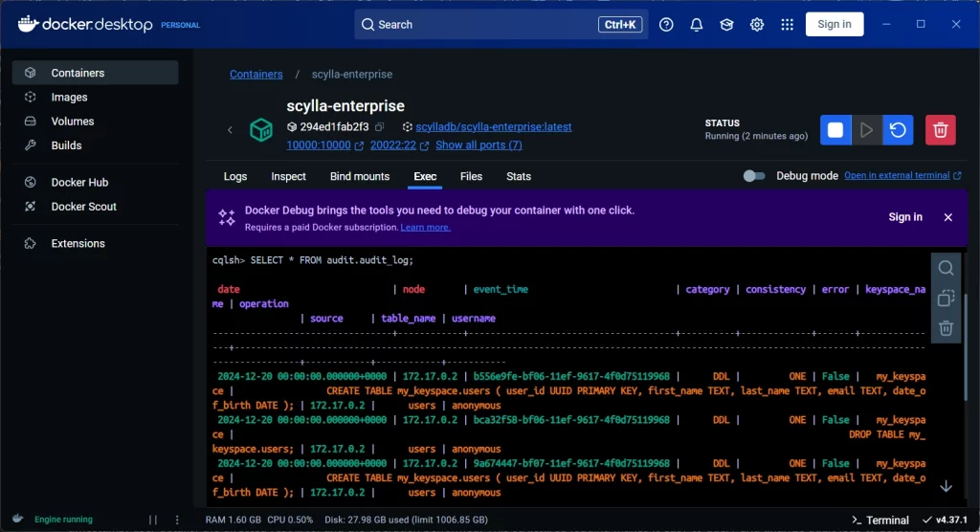Click the Disk usage readout
980x532 pixels.
point(406,520)
